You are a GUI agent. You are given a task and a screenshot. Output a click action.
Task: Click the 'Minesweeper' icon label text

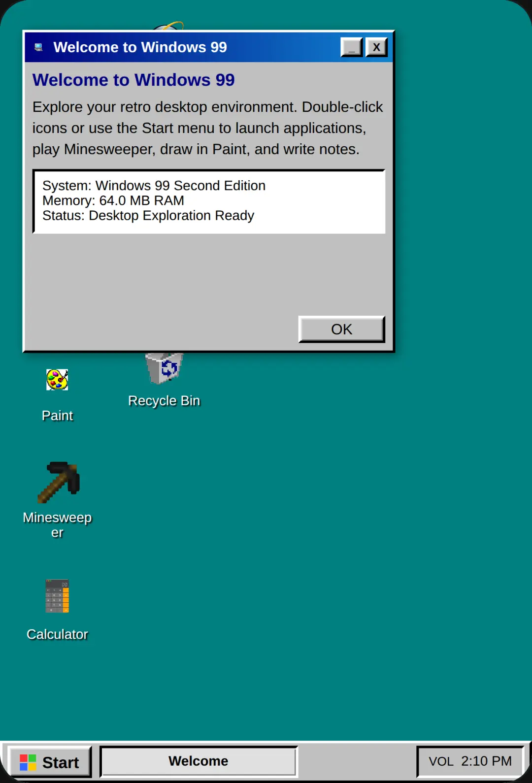click(x=57, y=525)
